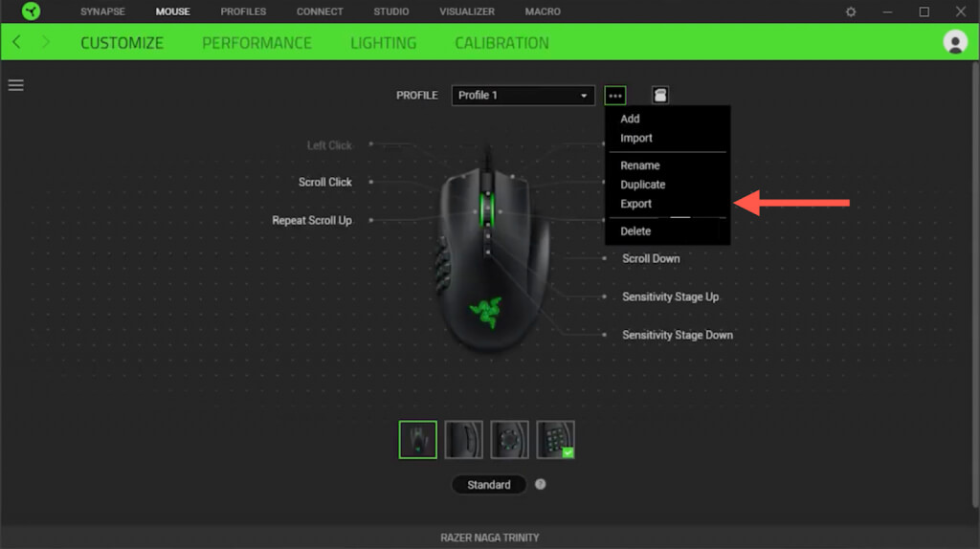Go forward with the right arrow
The width and height of the screenshot is (980, 549).
[46, 42]
